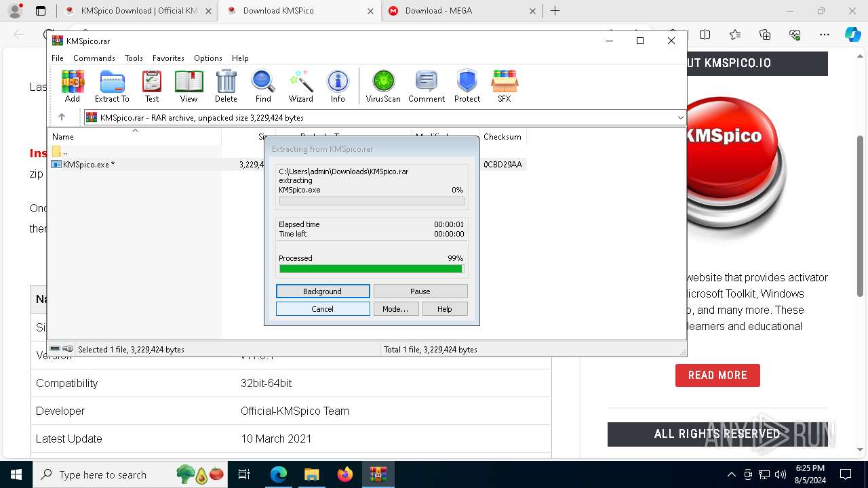Open Edge split screen icon
The width and height of the screenshot is (868, 488).
pos(705,35)
